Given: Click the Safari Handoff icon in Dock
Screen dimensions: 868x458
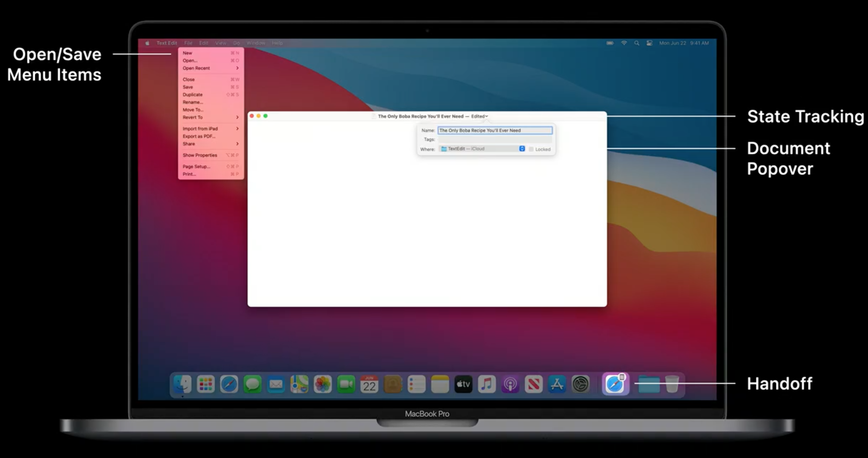Looking at the screenshot, I should coord(615,384).
